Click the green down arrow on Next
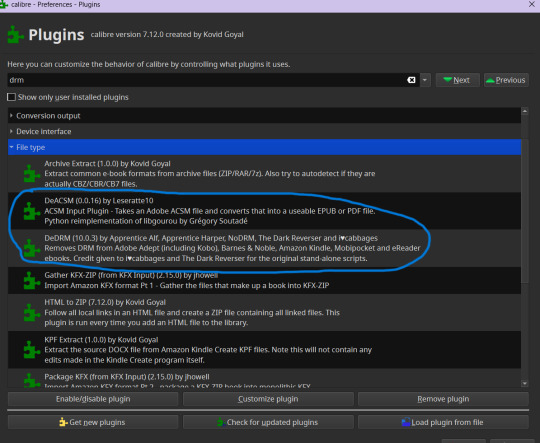 coord(448,80)
